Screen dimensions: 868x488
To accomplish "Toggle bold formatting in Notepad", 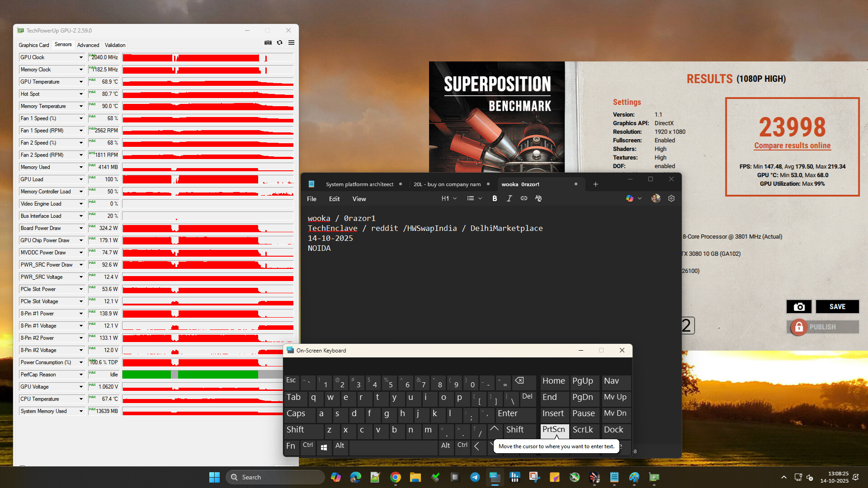I will pyautogui.click(x=495, y=198).
